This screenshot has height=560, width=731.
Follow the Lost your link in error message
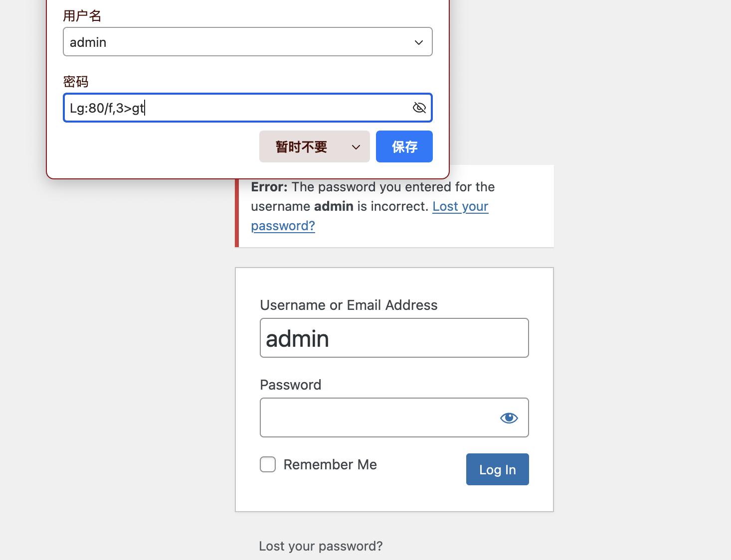(x=460, y=206)
